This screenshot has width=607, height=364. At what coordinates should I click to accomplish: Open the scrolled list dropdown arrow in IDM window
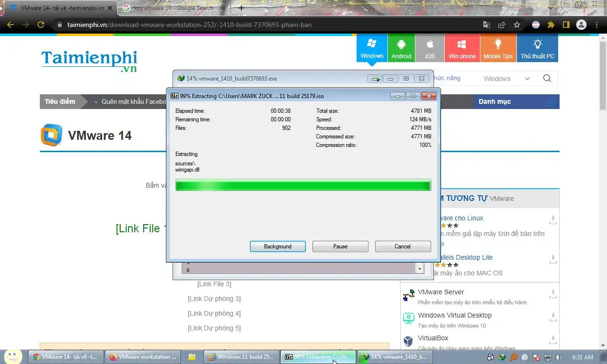pos(419,269)
